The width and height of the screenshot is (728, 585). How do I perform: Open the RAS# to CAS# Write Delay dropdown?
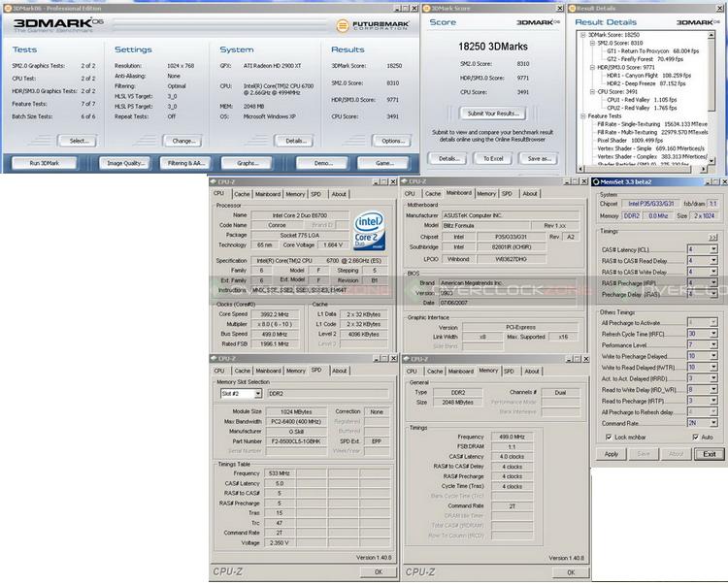click(x=713, y=272)
